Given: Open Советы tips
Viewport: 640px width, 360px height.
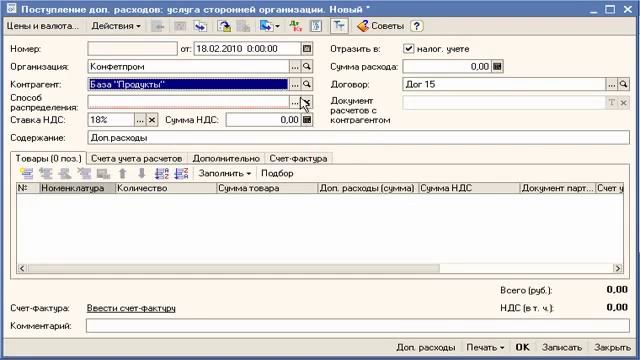Looking at the screenshot, I should tap(380, 26).
